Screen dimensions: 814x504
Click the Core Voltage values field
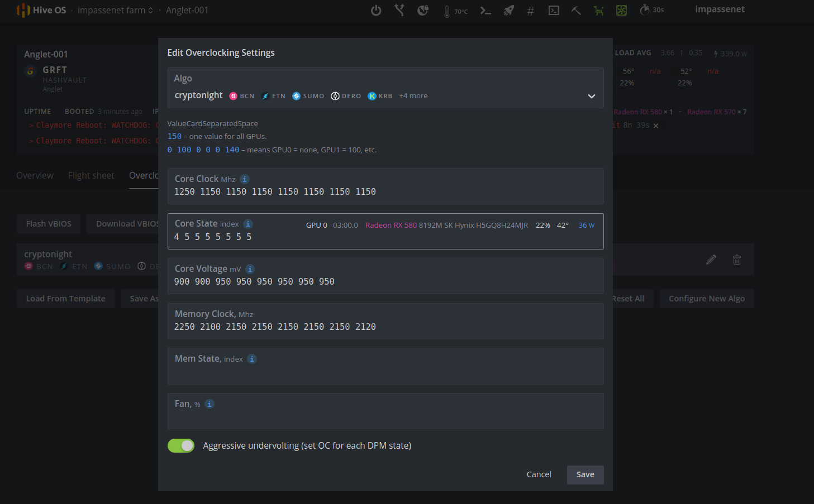pos(385,276)
